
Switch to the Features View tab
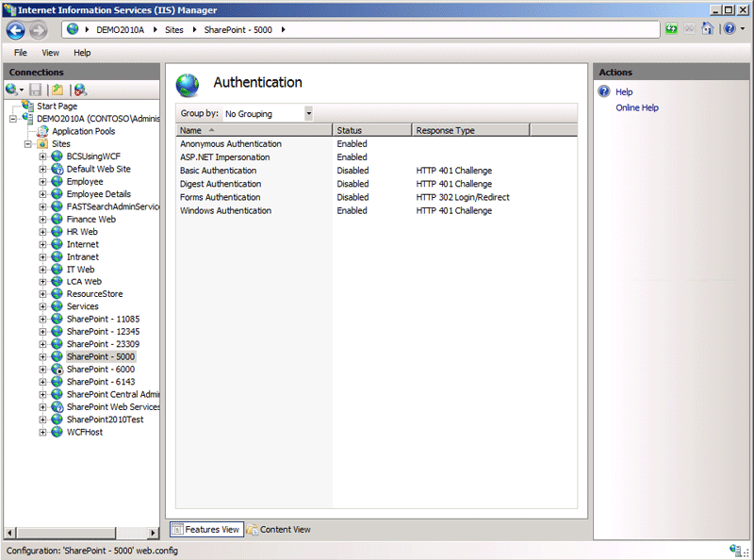tap(206, 529)
